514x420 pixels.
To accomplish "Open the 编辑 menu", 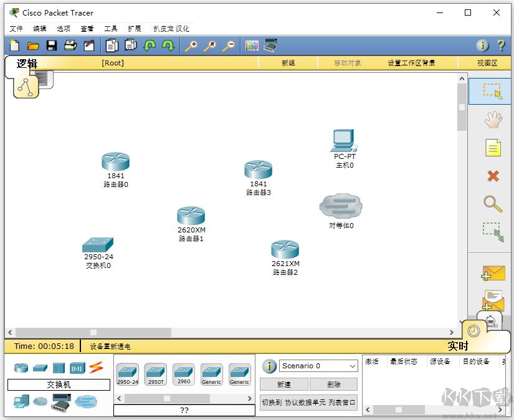I will [40, 29].
